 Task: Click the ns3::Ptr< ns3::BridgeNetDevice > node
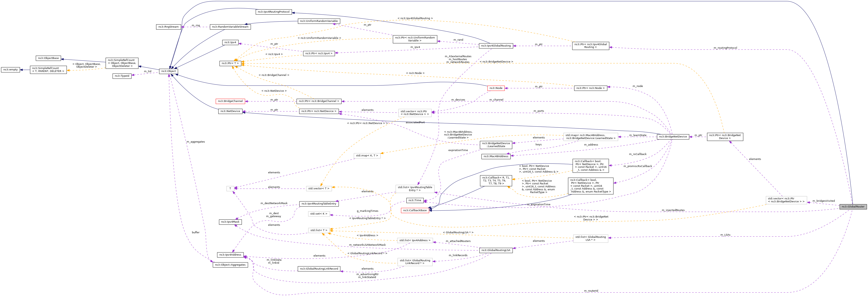pos(725,137)
